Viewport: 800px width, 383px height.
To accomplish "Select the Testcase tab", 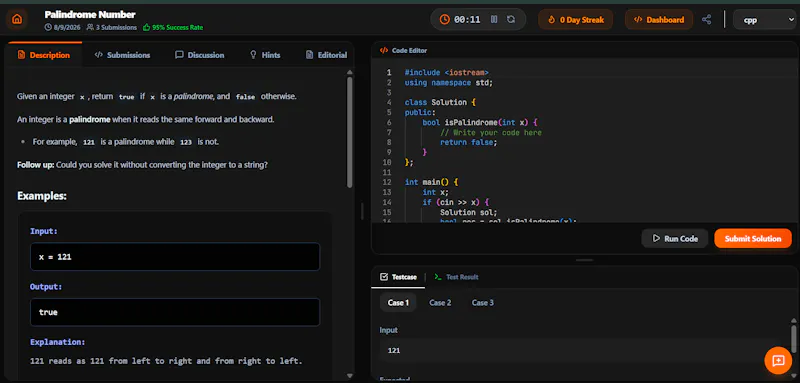I will coord(398,277).
